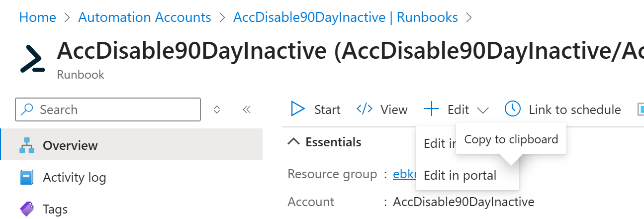The width and height of the screenshot is (644, 219).
Task: Select Edit in portal menu option
Action: [467, 175]
